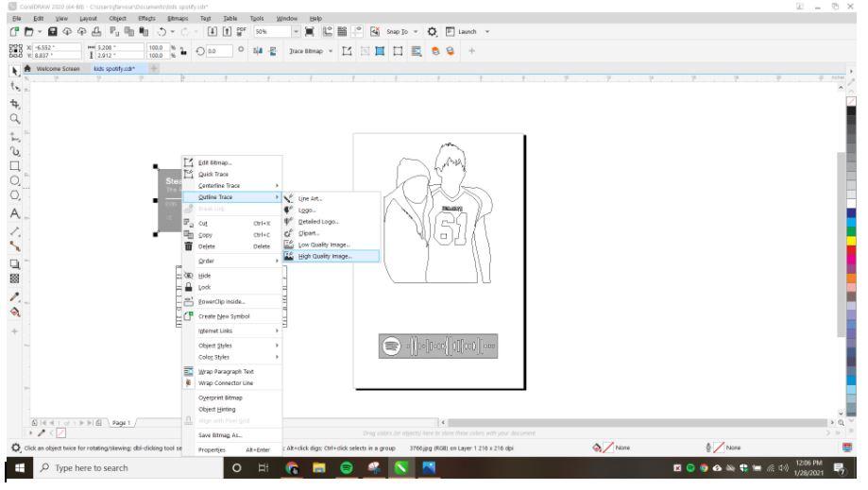Toggle Show rulers icon
868x490 pixels.
(329, 31)
